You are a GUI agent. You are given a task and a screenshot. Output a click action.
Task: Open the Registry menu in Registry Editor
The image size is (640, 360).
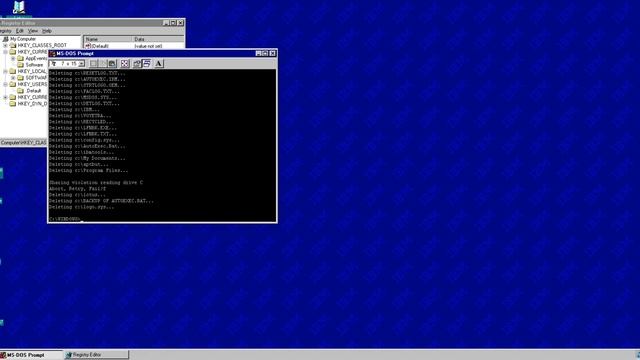coord(6,31)
